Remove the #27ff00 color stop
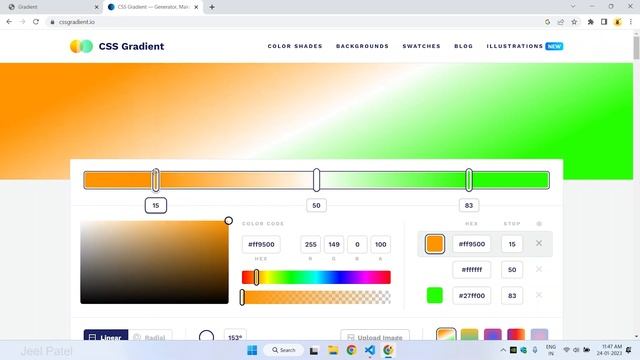The image size is (640, 360). coord(539,295)
